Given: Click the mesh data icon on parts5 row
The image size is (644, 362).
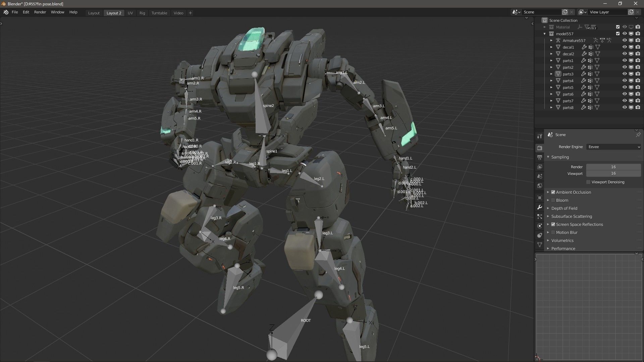Looking at the screenshot, I should point(597,87).
